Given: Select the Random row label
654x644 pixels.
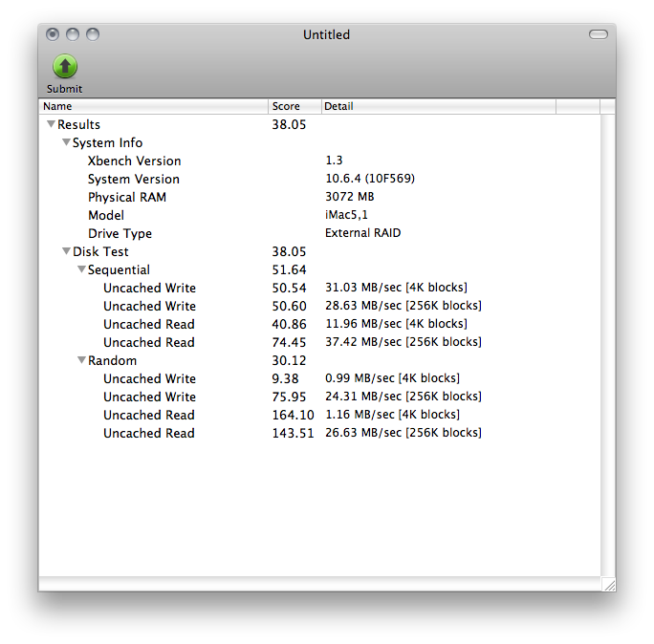Looking at the screenshot, I should pos(112,360).
